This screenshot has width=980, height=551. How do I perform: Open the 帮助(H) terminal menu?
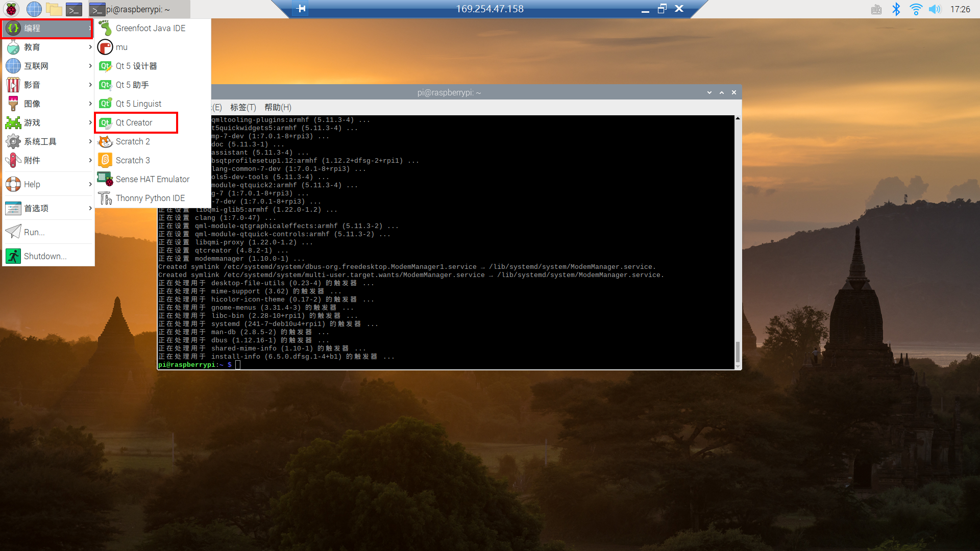pyautogui.click(x=278, y=107)
